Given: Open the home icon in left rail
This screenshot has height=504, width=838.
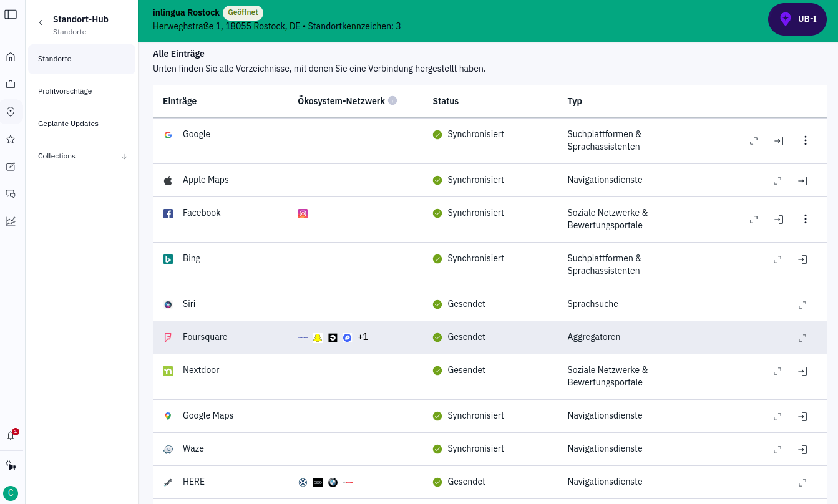Looking at the screenshot, I should [11, 57].
